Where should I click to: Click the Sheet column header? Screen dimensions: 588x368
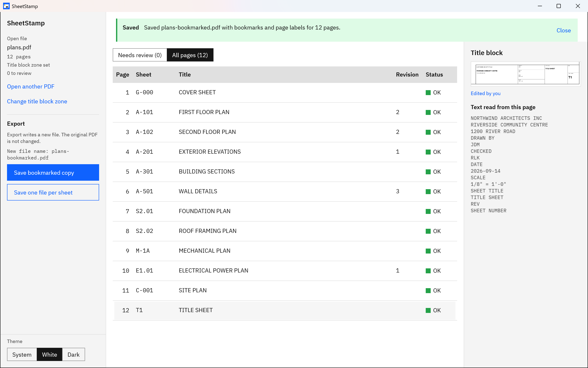143,74
